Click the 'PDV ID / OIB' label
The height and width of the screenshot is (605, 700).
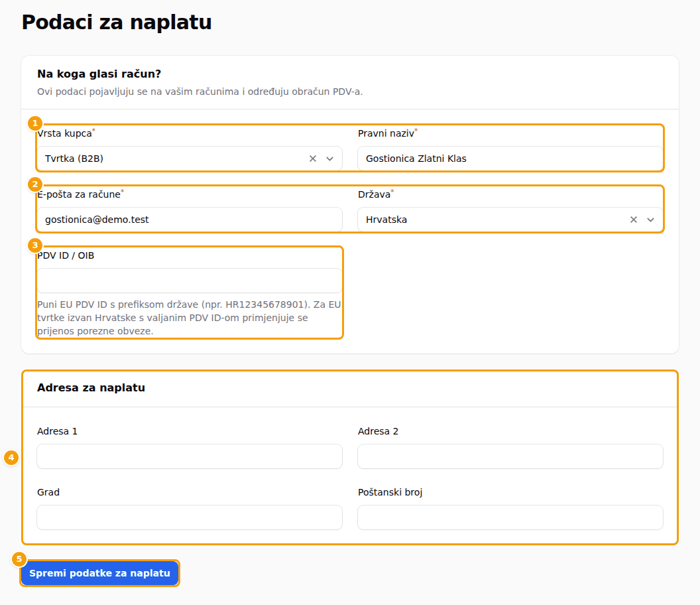click(66, 255)
